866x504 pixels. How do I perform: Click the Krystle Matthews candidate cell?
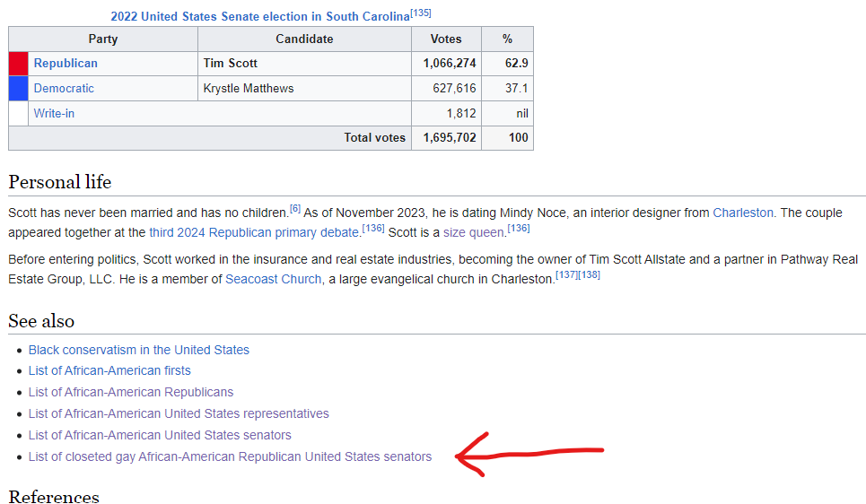304,88
